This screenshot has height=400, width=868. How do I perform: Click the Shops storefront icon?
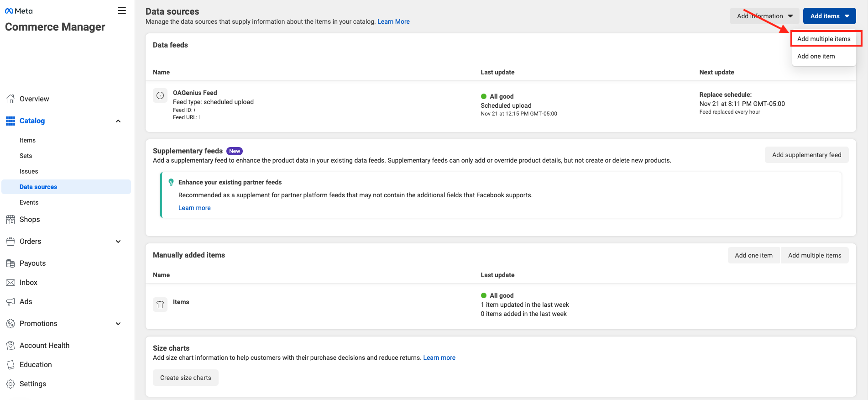(10, 220)
